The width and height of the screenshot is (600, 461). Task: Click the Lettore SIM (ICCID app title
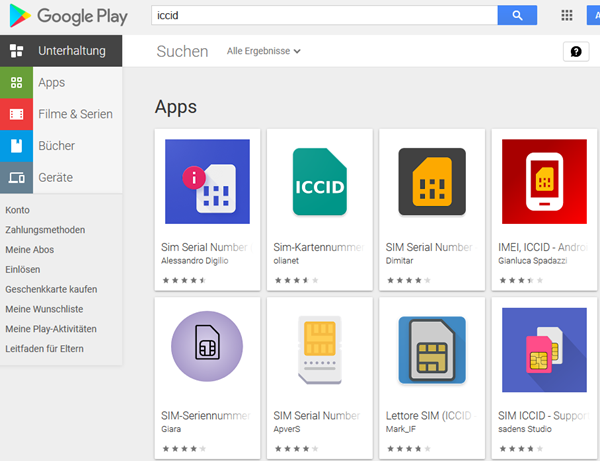coord(430,416)
